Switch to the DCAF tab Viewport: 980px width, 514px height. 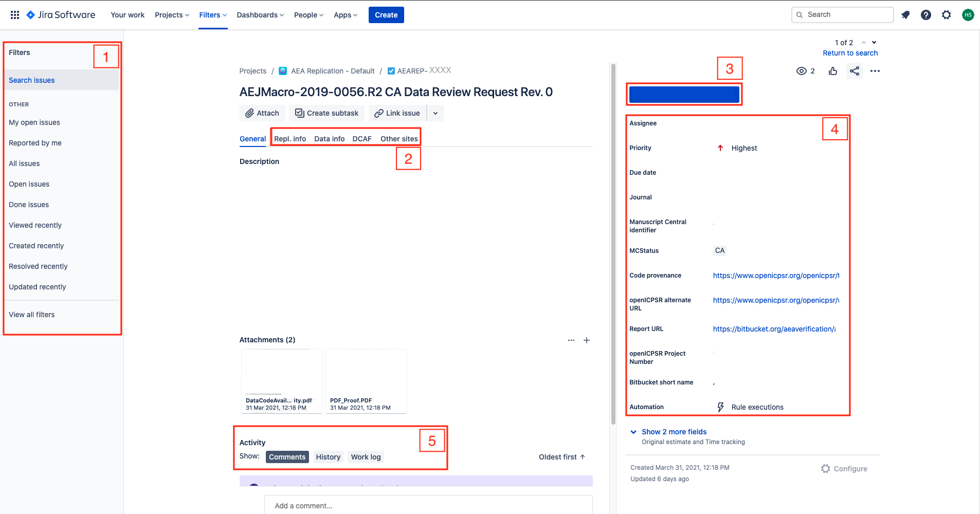(362, 139)
